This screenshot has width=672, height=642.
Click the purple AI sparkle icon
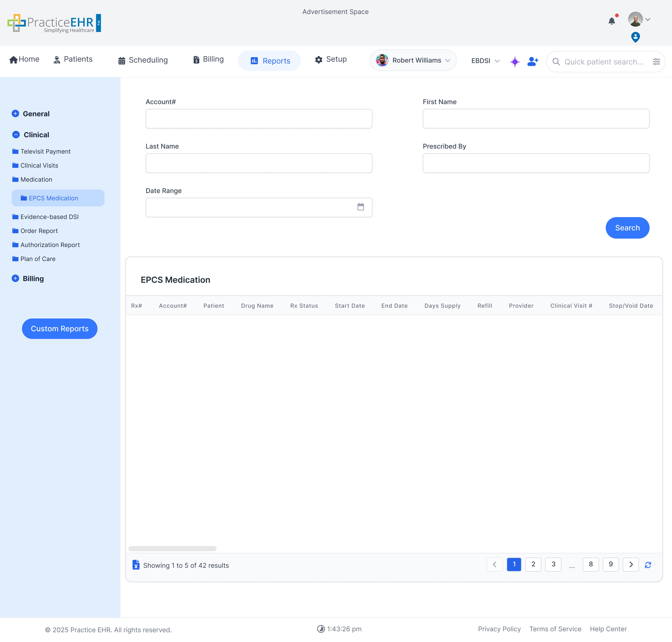click(x=515, y=62)
